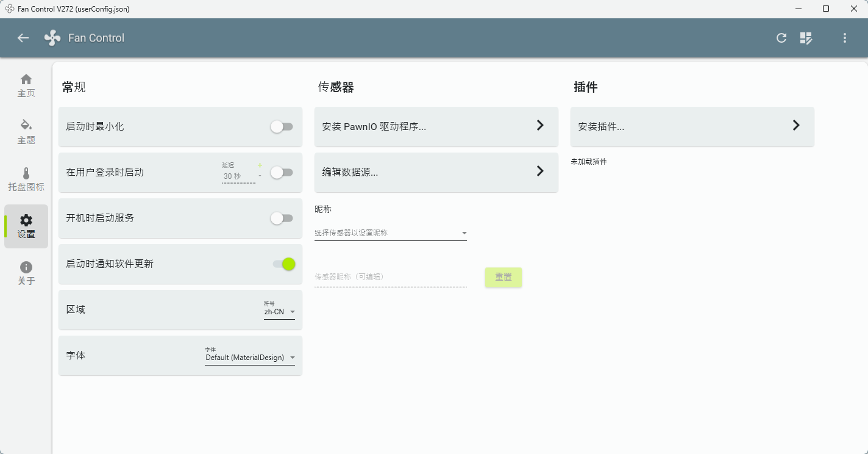Open the Default (MaterialDesign) font dropdown
The image size is (868, 454).
[x=250, y=358]
